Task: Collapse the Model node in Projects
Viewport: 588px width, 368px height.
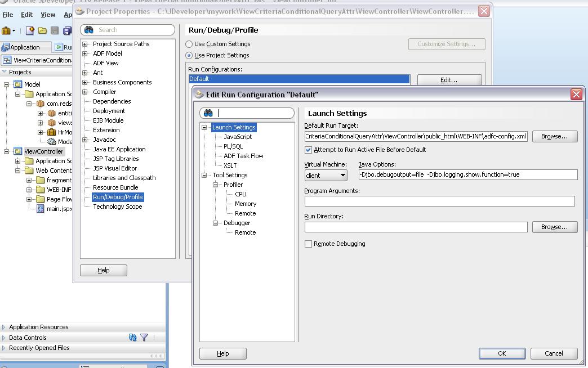Action: click(x=7, y=84)
